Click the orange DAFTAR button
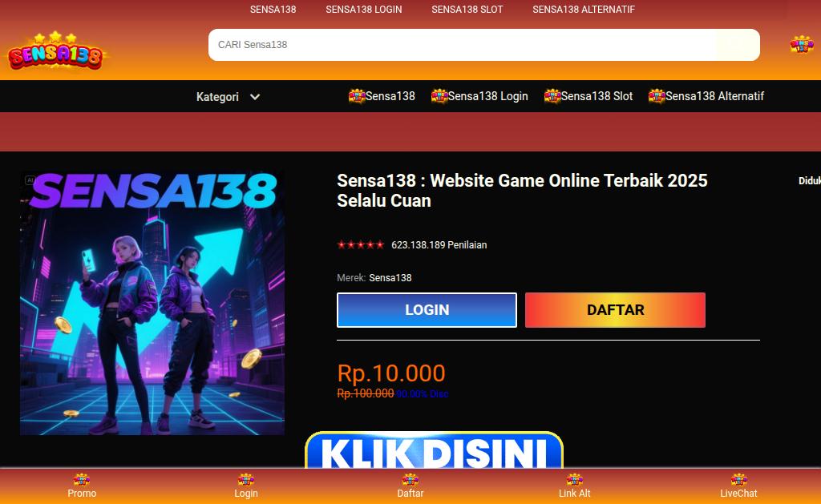 (615, 310)
